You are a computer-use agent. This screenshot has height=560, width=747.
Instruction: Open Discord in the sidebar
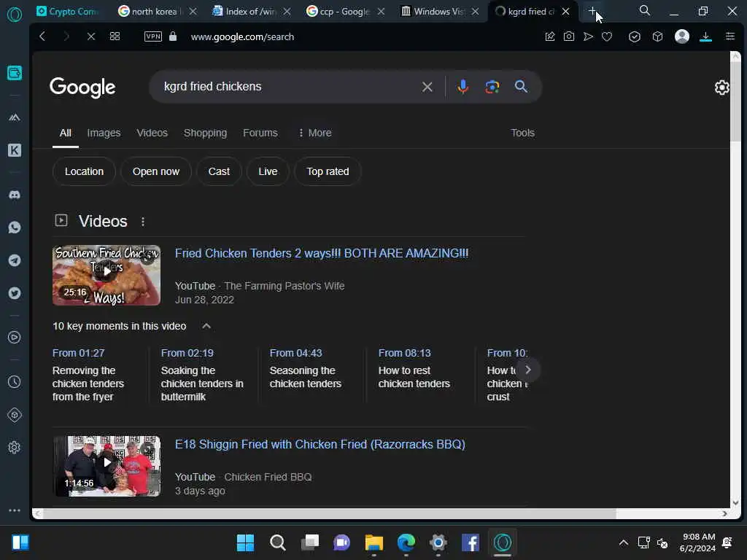tap(15, 195)
